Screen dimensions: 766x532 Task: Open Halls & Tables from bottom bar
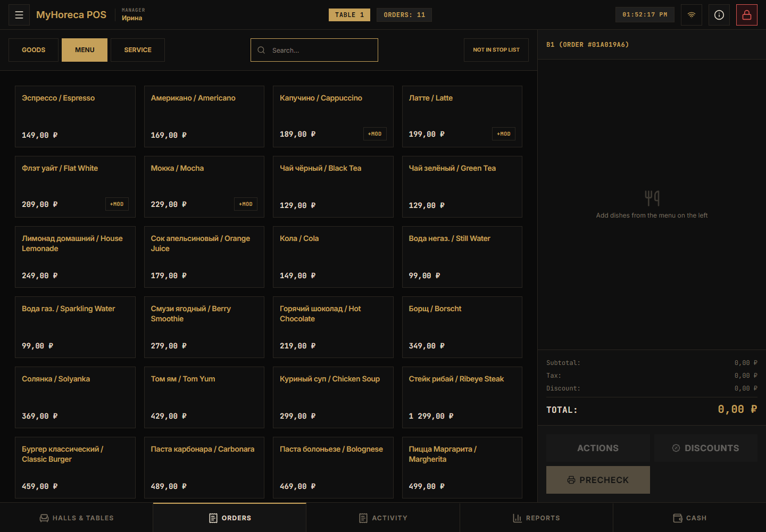click(x=77, y=518)
